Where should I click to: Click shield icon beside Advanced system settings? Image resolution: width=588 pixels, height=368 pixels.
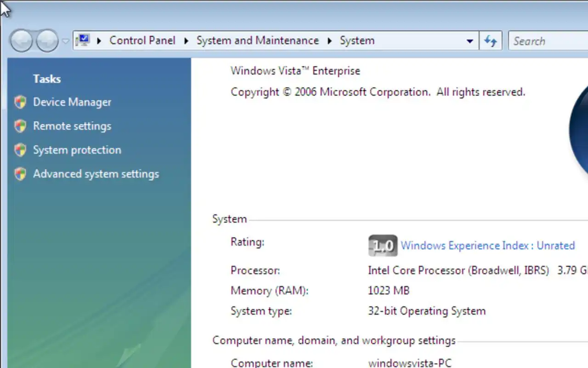coord(20,174)
